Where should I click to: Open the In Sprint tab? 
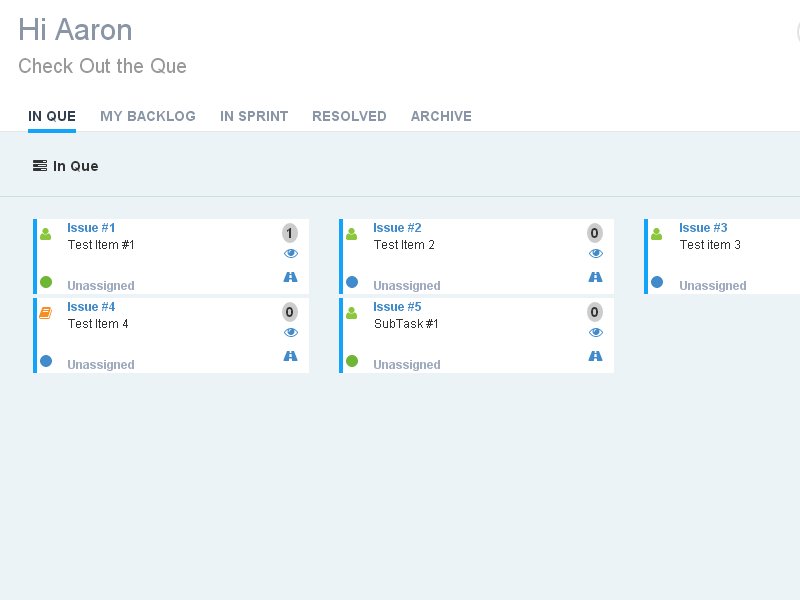[x=254, y=116]
